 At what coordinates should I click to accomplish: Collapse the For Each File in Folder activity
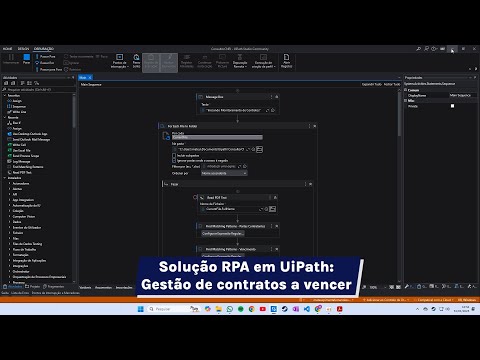(x=314, y=126)
